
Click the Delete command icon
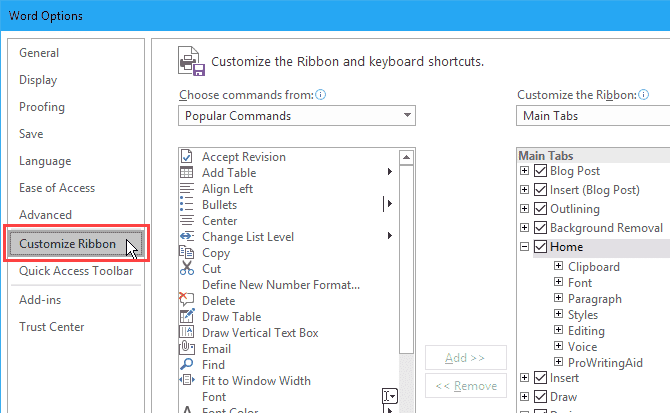pyautogui.click(x=186, y=301)
